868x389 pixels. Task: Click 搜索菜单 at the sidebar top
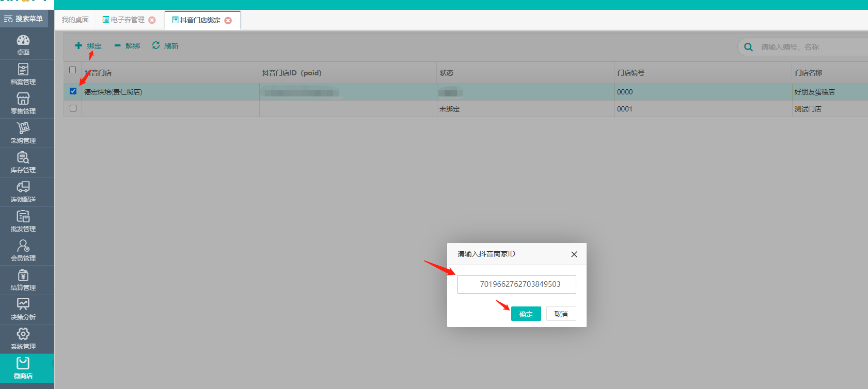tap(24, 19)
